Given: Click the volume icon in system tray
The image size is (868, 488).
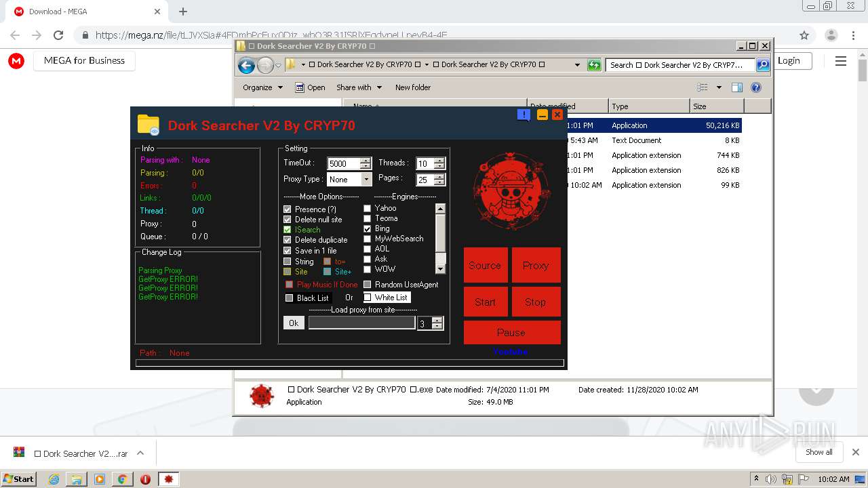Looking at the screenshot, I should pos(771,479).
